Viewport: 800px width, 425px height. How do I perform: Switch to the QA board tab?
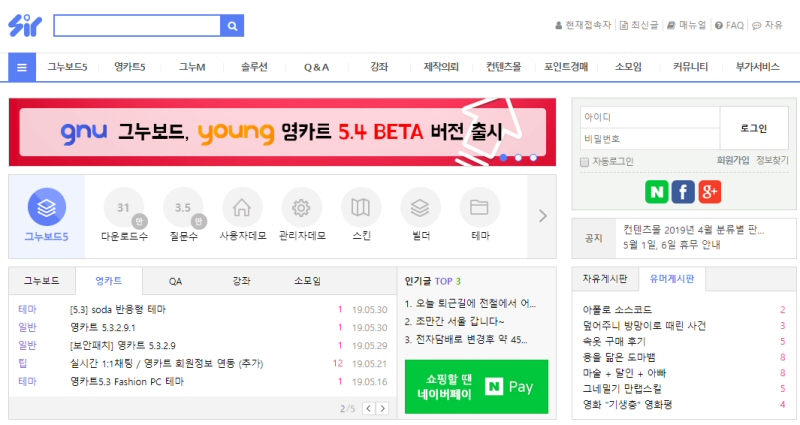(x=175, y=281)
